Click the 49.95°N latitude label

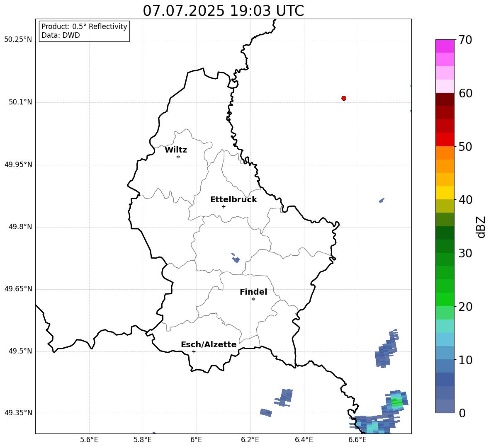click(18, 165)
